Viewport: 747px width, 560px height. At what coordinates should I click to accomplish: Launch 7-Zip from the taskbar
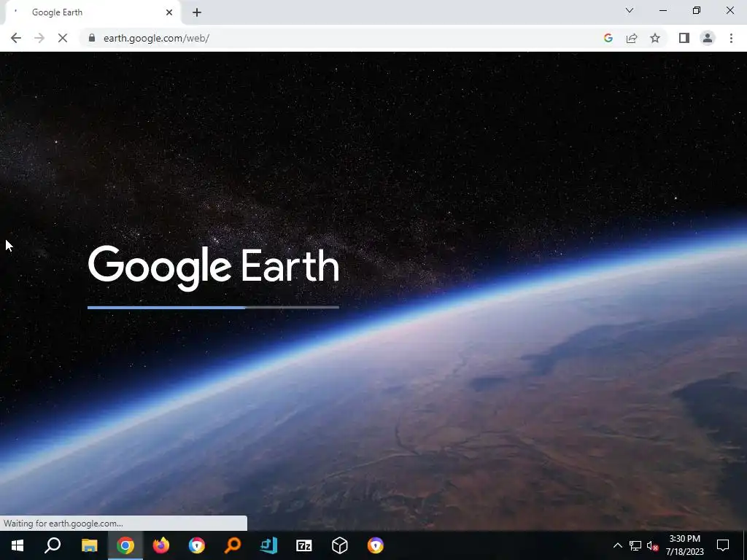pyautogui.click(x=304, y=545)
